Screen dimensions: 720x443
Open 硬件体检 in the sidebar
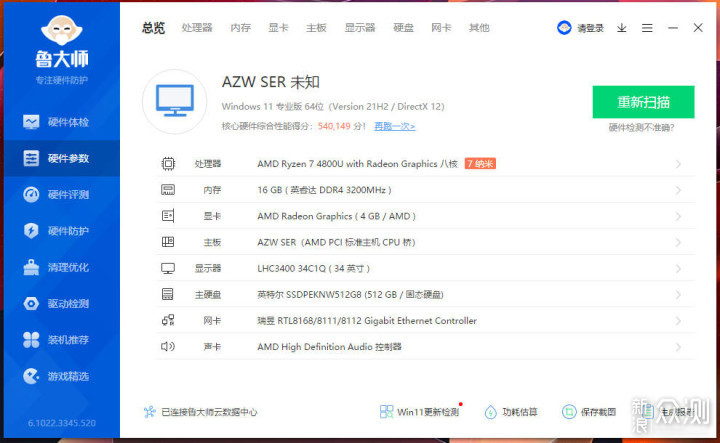(x=62, y=122)
